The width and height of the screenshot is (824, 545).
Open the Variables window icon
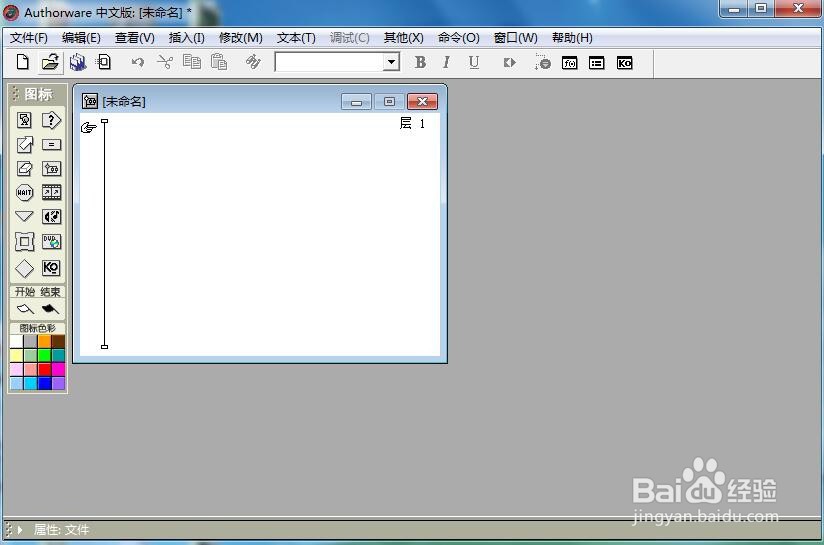(596, 63)
